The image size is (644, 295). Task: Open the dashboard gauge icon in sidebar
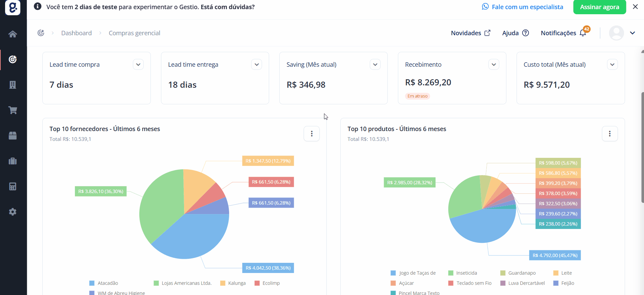point(13,59)
